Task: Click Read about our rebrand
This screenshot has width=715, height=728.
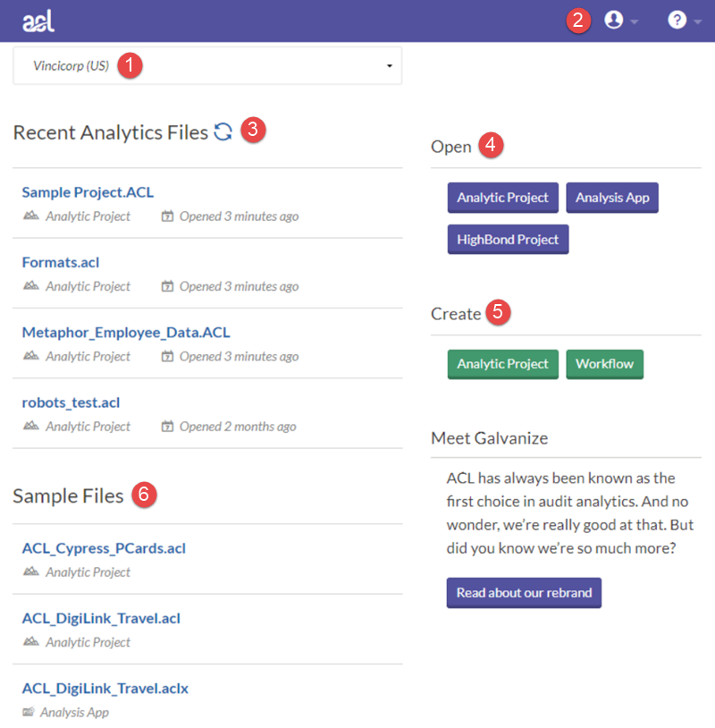Action: [x=524, y=593]
